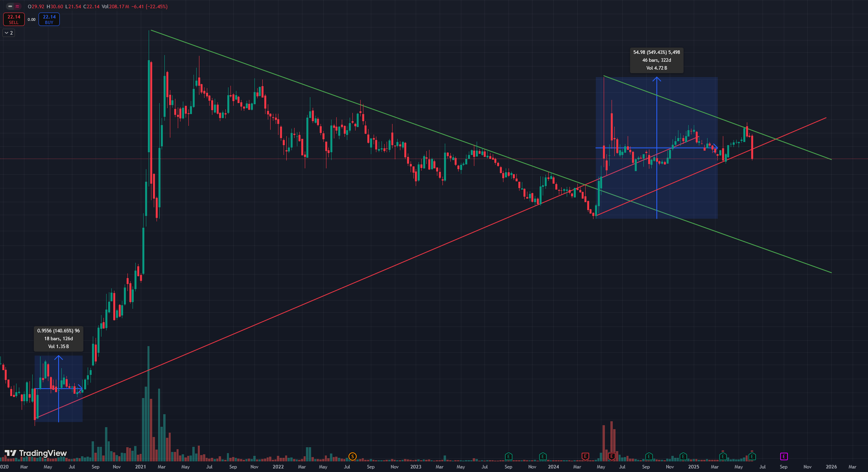Click the −6.41 (−22.45%) change value
Image resolution: width=868 pixels, height=472 pixels.
pos(149,7)
